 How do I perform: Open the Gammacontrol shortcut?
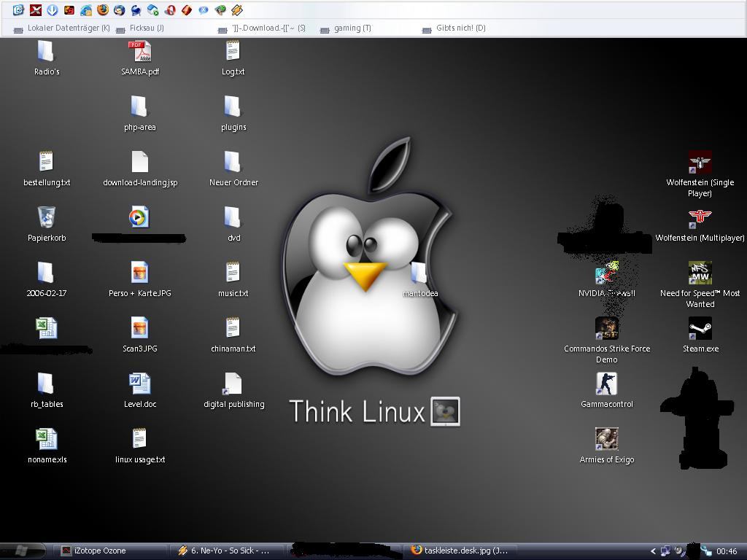coord(606,391)
